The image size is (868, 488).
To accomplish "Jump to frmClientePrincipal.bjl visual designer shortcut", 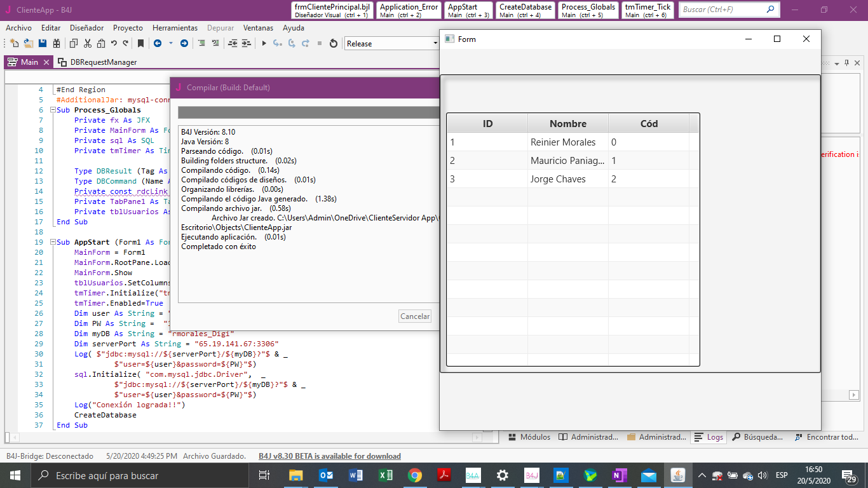I will click(x=332, y=10).
